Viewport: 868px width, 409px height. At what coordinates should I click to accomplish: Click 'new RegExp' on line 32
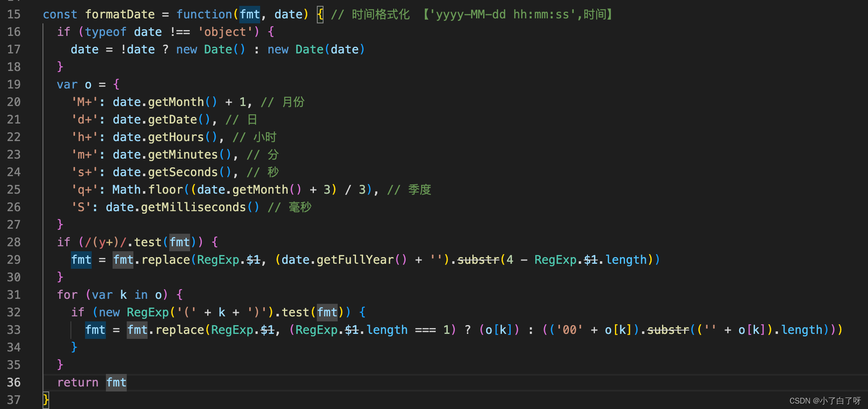134,312
